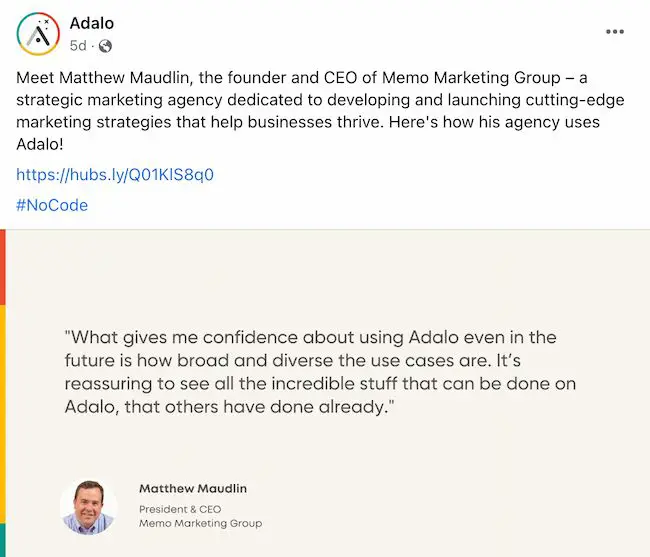Click 'Meet Matthew Maudlin' in post text
Image resolution: width=650 pixels, height=557 pixels.
click(x=104, y=77)
